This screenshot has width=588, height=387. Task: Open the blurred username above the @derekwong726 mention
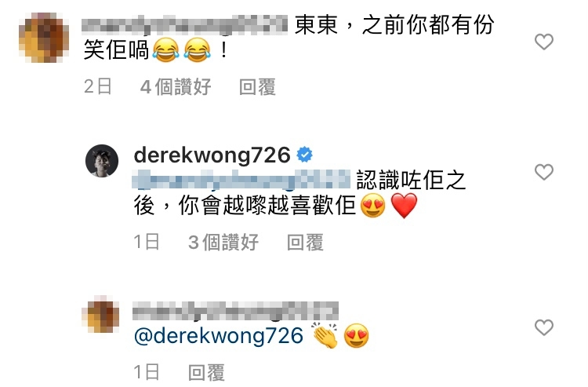click(x=235, y=311)
